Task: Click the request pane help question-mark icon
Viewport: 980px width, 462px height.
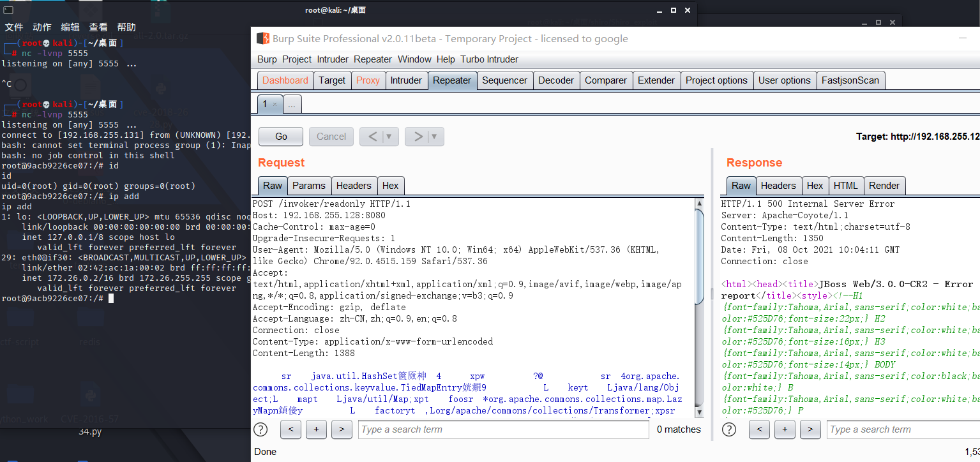Action: (260, 429)
